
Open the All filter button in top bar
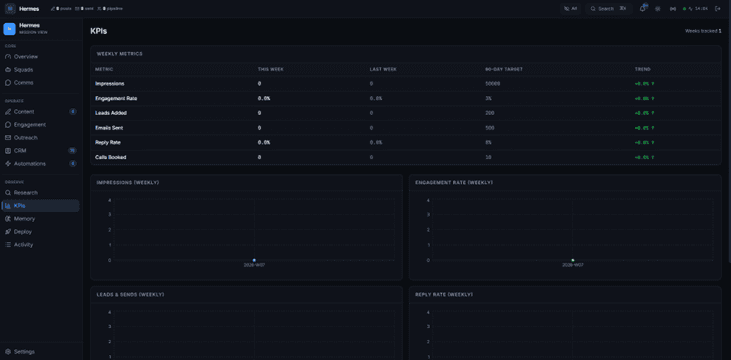click(x=570, y=8)
